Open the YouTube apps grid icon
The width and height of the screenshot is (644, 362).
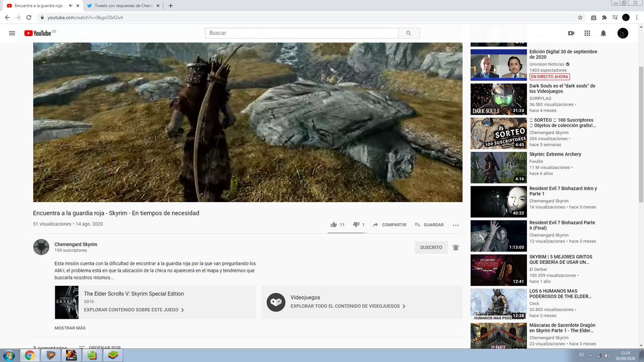[x=587, y=33]
